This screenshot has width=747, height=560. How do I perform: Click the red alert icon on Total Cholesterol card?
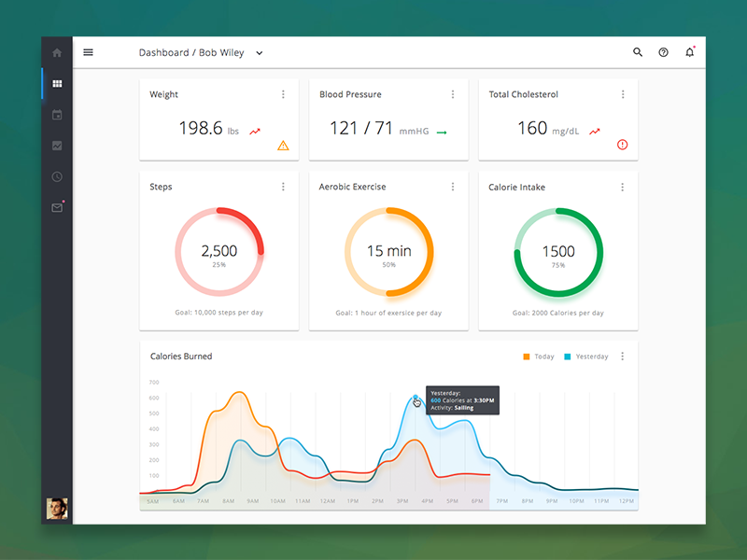(x=622, y=146)
